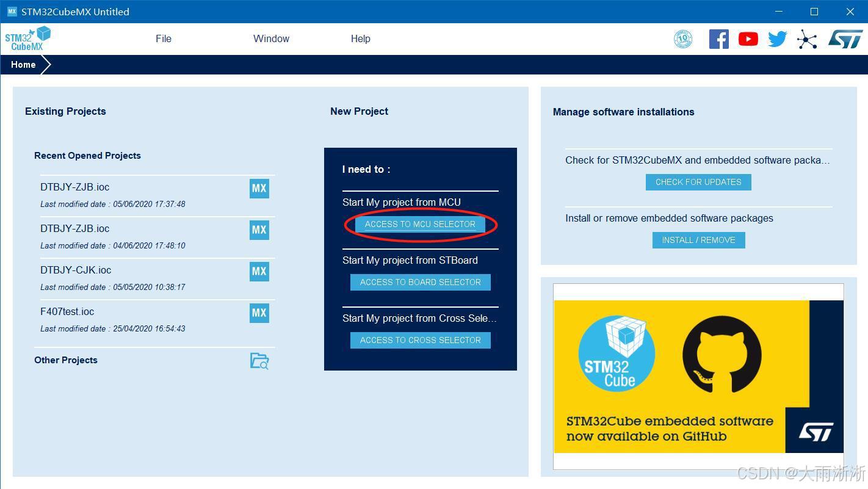Click the STM32CubeMX logo at top left
This screenshot has width=868, height=489.
click(x=28, y=38)
